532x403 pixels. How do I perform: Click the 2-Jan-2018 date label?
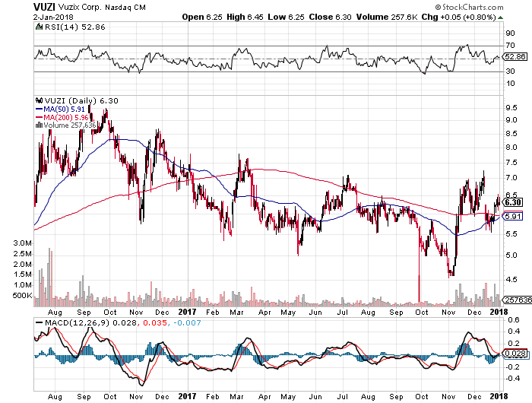click(x=53, y=17)
